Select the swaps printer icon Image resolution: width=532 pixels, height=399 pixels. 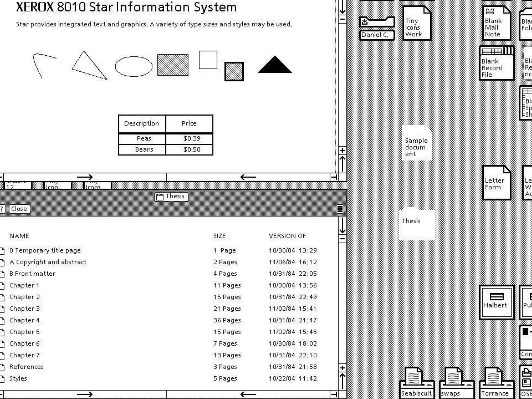tap(456, 383)
